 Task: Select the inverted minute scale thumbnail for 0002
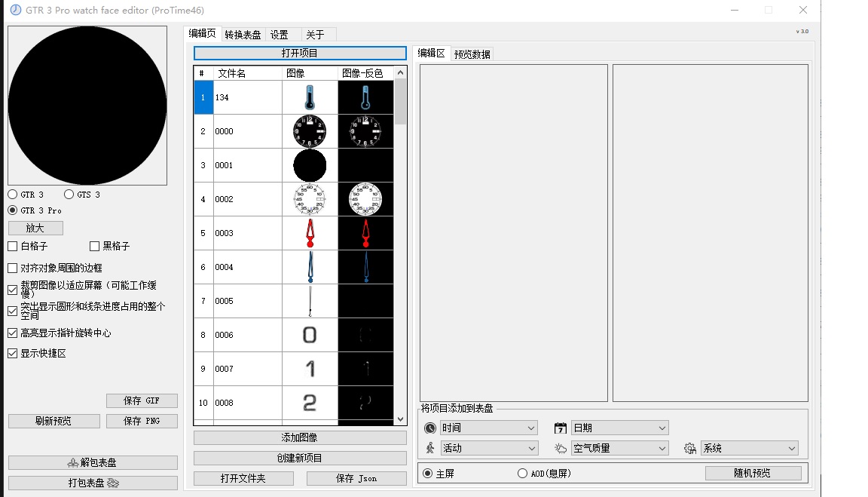click(x=365, y=199)
